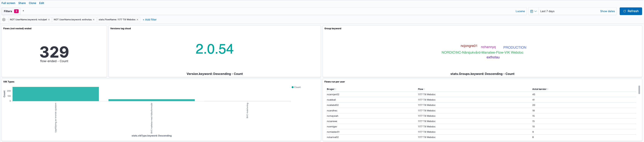Click the count value 18
The image size is (644, 142).
[x=533, y=111]
